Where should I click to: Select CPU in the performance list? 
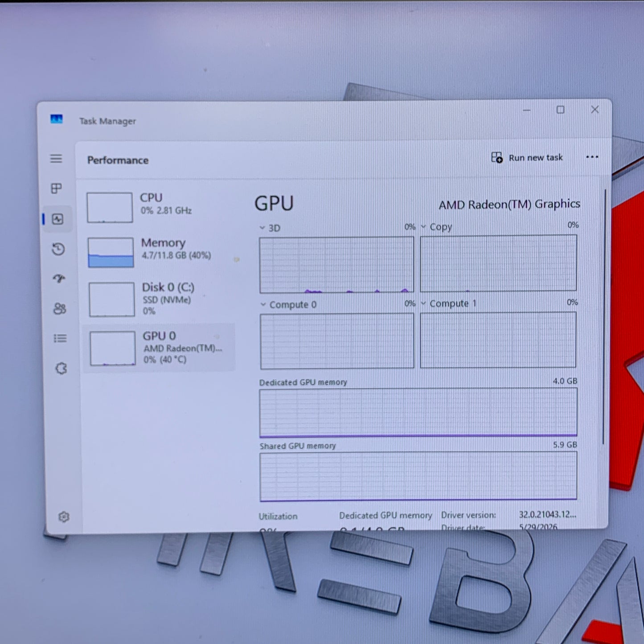click(160, 207)
